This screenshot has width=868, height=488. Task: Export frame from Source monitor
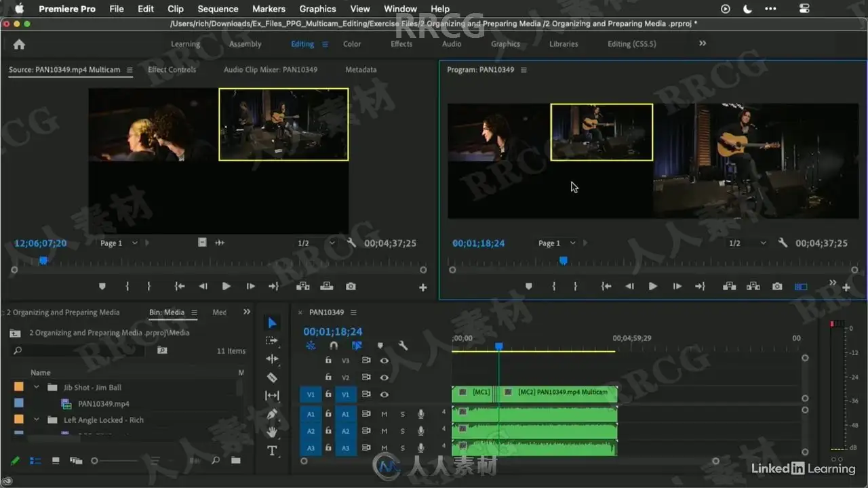point(351,287)
